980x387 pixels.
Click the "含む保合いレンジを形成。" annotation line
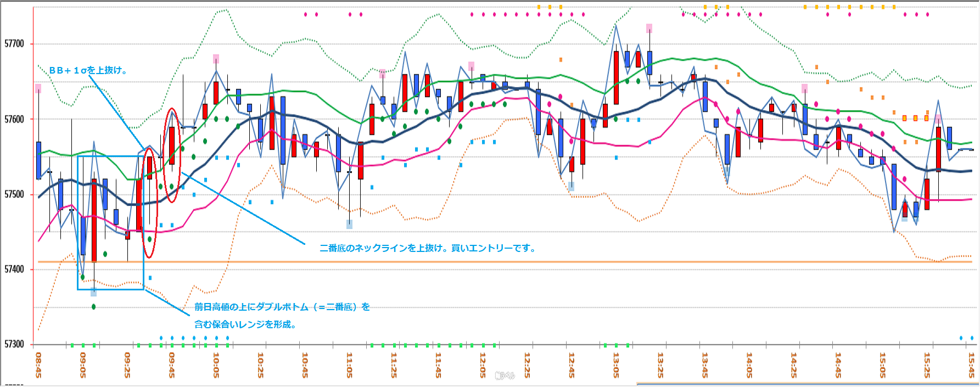coord(245,324)
